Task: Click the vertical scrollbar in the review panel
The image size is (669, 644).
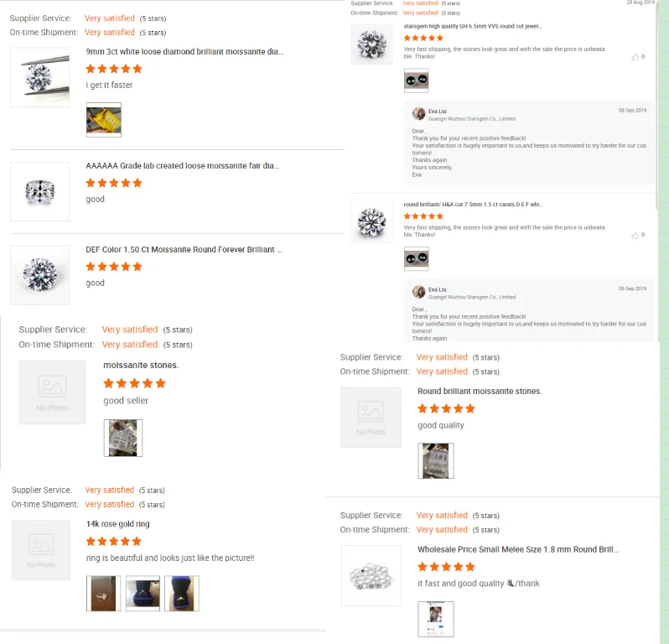Action: [x=657, y=105]
